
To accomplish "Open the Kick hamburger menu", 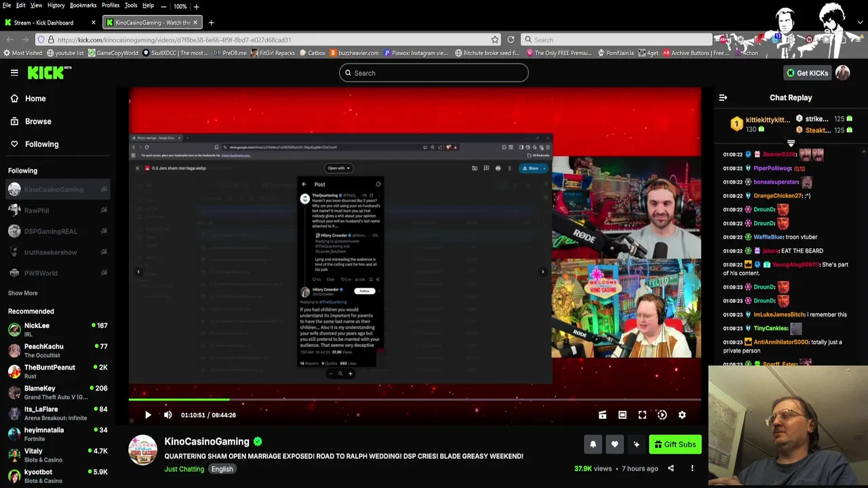I will click(14, 73).
